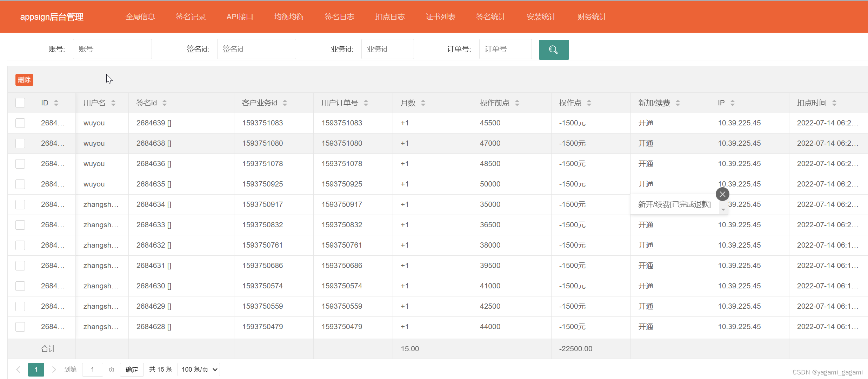Click the 确定 pagination confirm button
The height and width of the screenshot is (379, 868).
132,370
